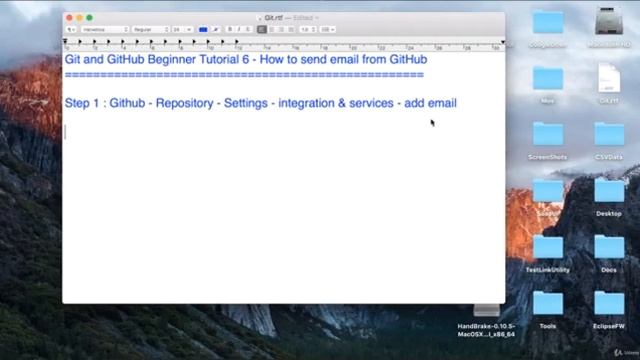Select center text alignment
This screenshot has height=360, width=640.
(271, 29)
